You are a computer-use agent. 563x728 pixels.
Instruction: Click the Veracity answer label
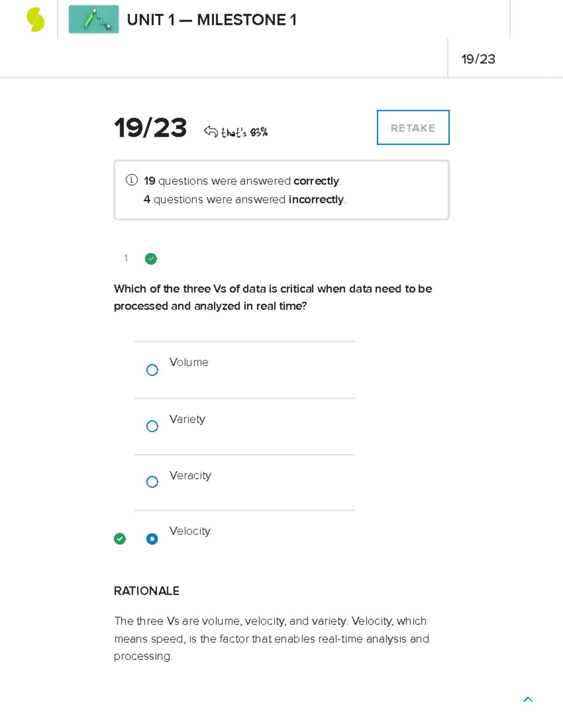coord(190,475)
